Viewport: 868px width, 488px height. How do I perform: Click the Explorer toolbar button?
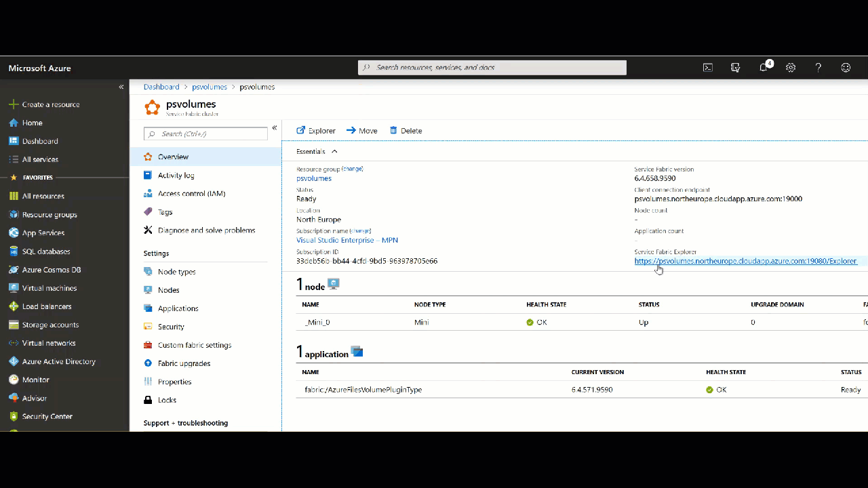(x=316, y=131)
